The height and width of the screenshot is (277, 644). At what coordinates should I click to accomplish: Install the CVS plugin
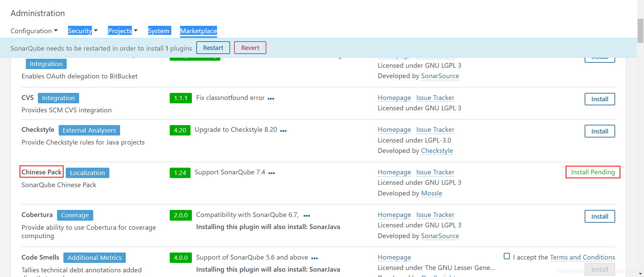(x=600, y=99)
